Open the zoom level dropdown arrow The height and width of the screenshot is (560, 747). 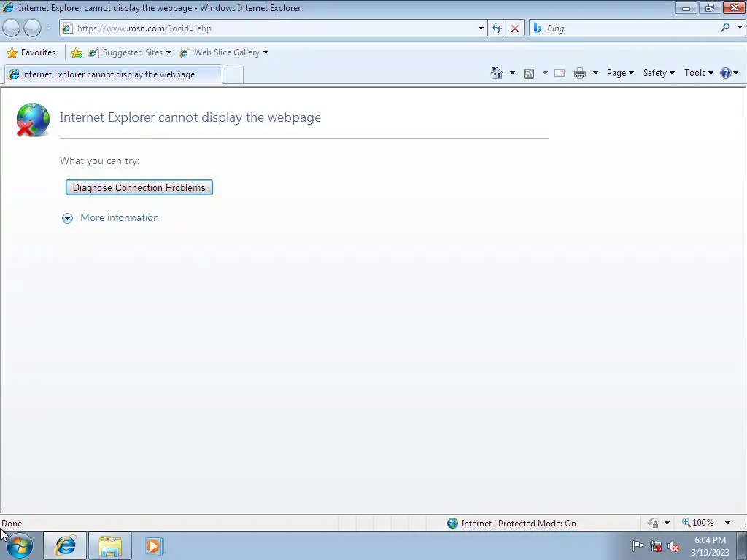pos(727,523)
